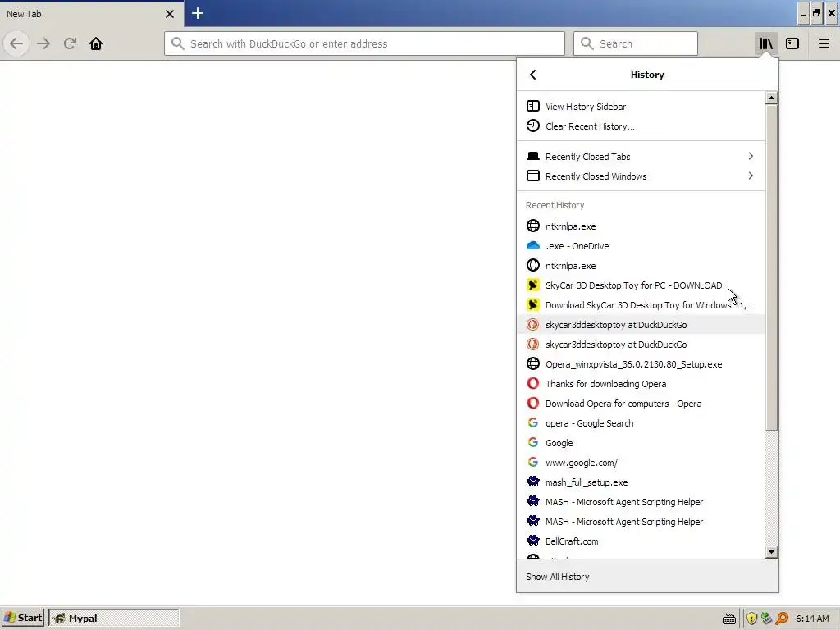840x630 pixels.
Task: Click the forward navigation arrow
Action: 43,43
